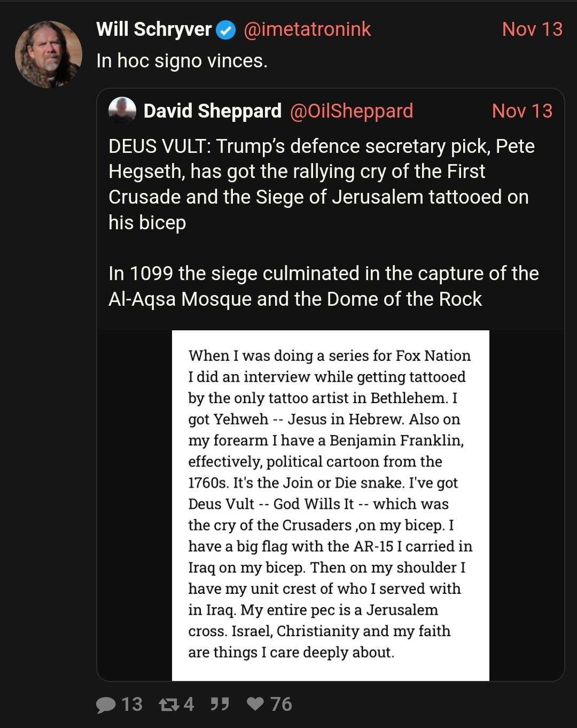
Task: Open David Sheppard's small avatar
Action: coord(122,111)
